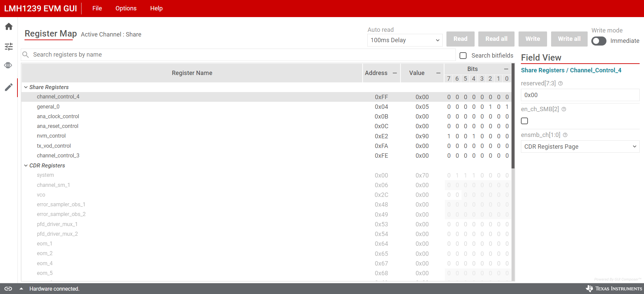Screen dimensions: 644x294
Task: Select the ana_clock_control register row
Action: [x=266, y=117]
